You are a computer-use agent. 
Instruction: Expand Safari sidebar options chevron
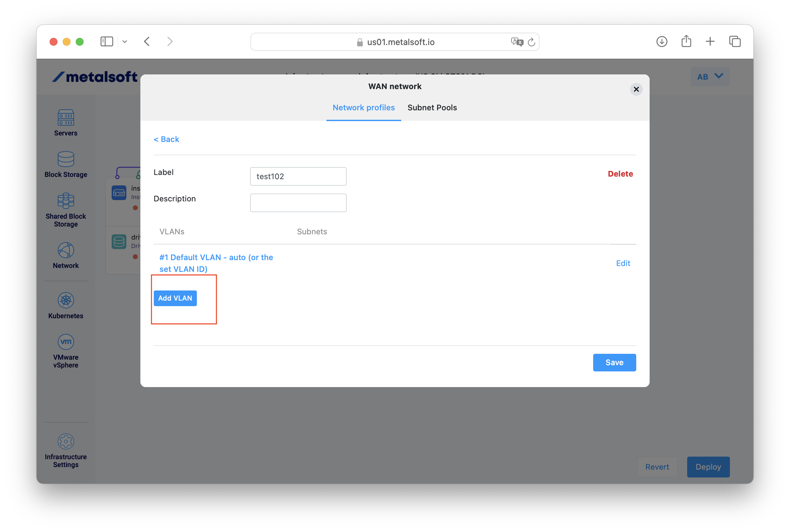[125, 42]
